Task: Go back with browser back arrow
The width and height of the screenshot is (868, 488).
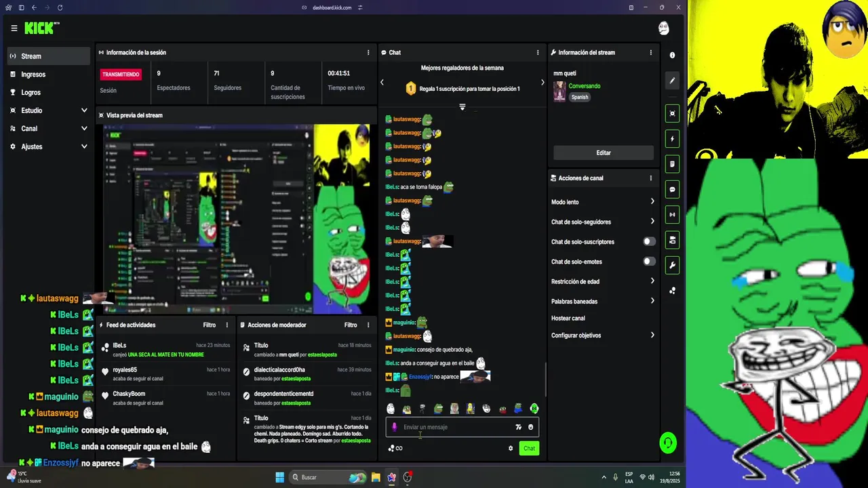Action: 34,7
